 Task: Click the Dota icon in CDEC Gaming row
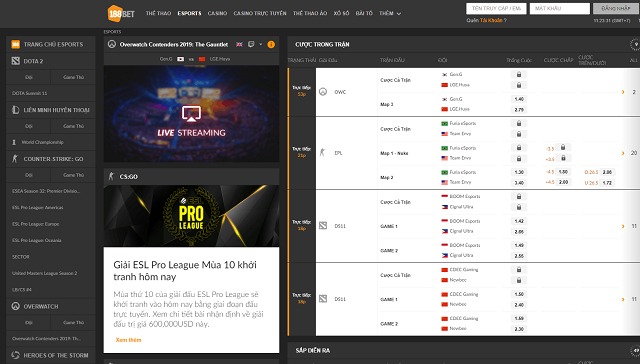323,299
